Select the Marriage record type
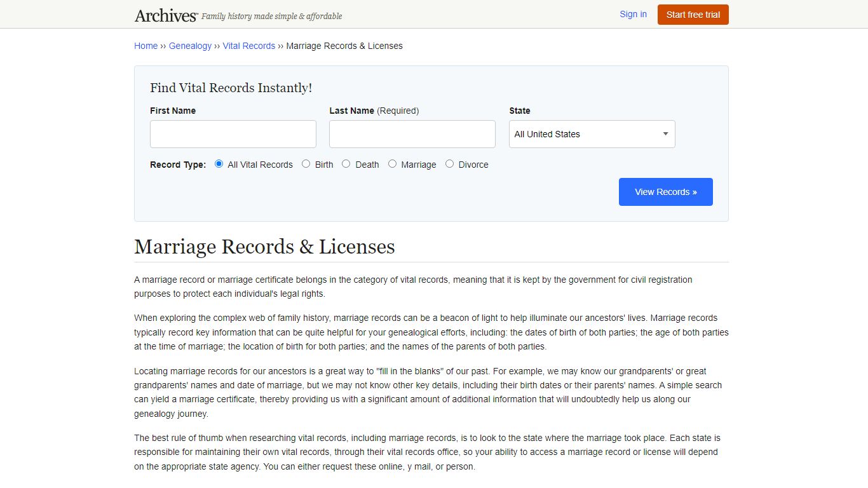The image size is (868, 488). [393, 164]
